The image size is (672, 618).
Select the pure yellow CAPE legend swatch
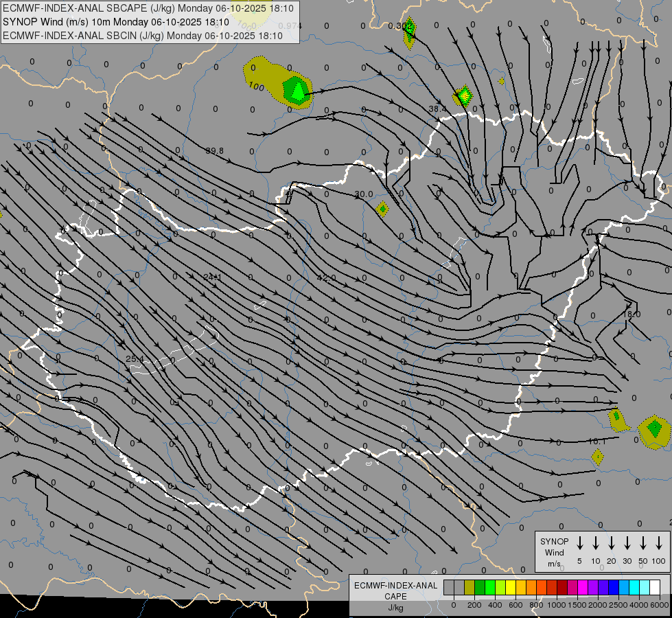pos(511,587)
